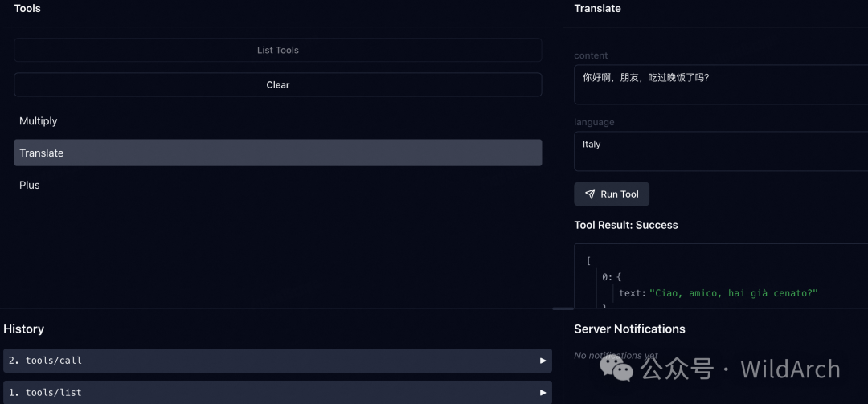Click into the language field containing Italy
868x404 pixels.
point(720,151)
